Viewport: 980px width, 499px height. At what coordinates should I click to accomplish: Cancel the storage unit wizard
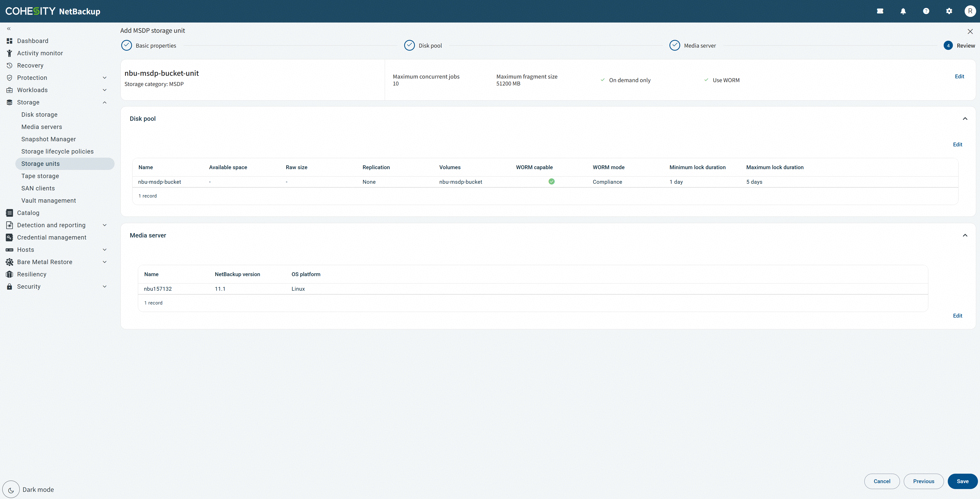click(882, 481)
